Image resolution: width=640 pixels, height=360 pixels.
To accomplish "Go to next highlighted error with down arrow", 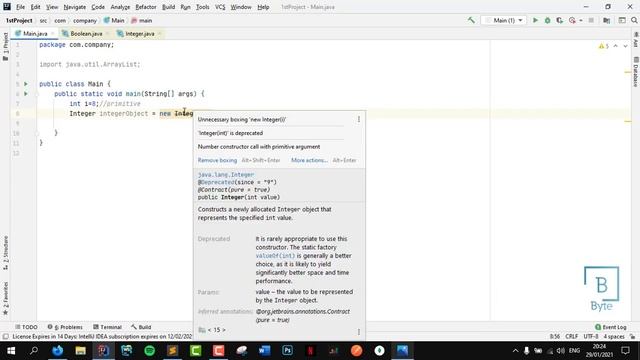I will click(625, 46).
